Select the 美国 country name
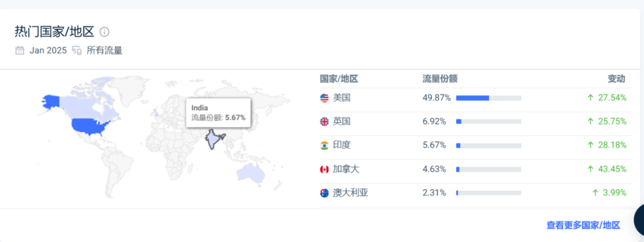 [x=342, y=98]
